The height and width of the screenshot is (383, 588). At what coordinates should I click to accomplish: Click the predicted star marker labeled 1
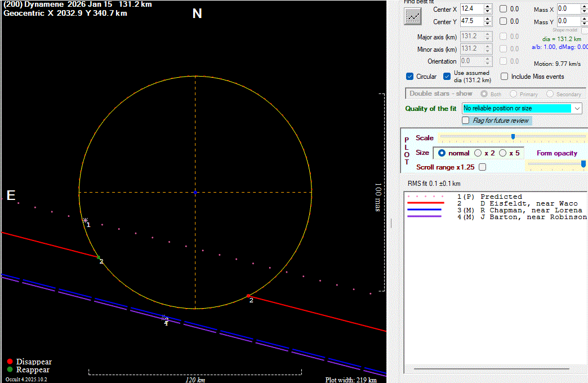85,220
